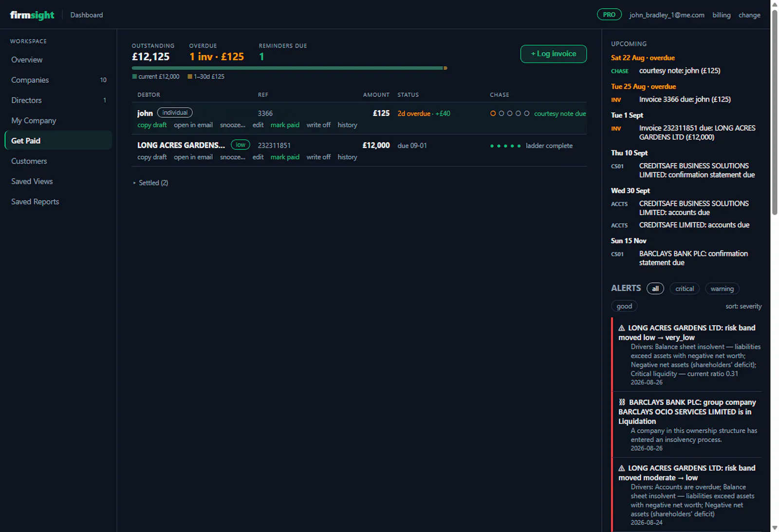779x532 pixels.
Task: Click 'courtesy note due' chase status
Action: point(560,114)
